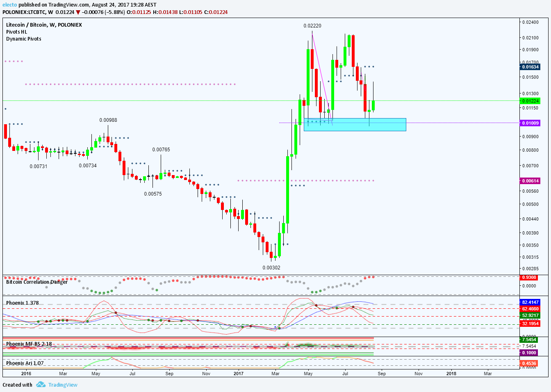The image size is (551, 392).
Task: Open the electo author profile link
Action: (10, 5)
